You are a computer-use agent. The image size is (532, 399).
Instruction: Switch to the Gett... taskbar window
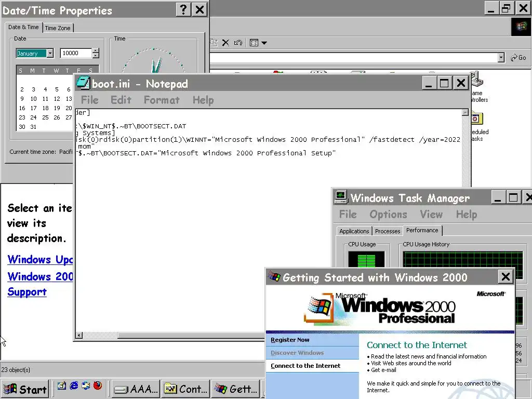(236, 389)
